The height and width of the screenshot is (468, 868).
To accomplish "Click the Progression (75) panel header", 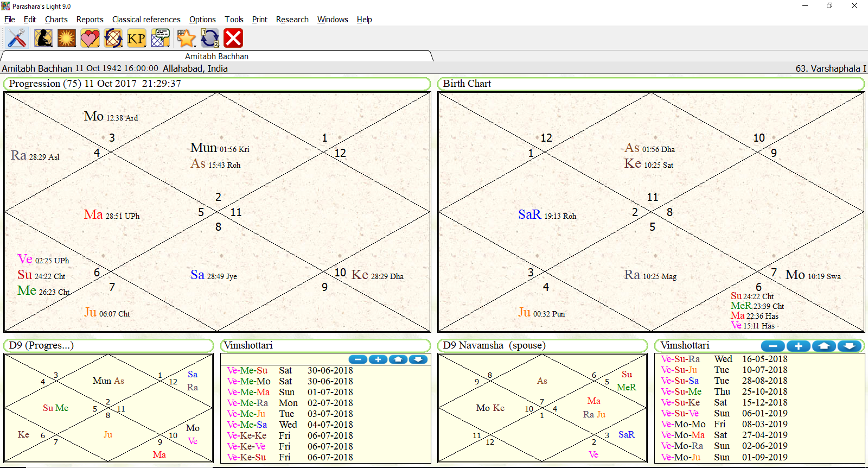I will [x=217, y=84].
